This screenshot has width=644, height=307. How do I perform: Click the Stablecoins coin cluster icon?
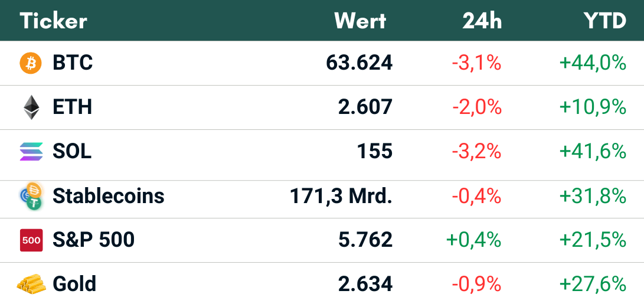30,196
